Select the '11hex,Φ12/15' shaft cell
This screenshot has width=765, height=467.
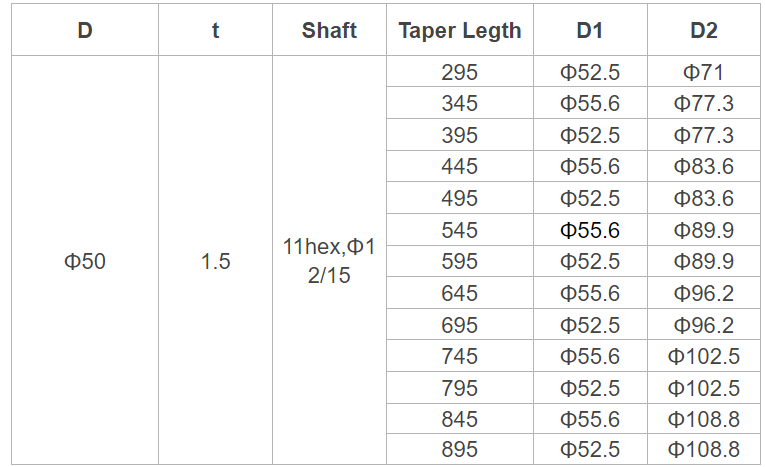coord(329,262)
